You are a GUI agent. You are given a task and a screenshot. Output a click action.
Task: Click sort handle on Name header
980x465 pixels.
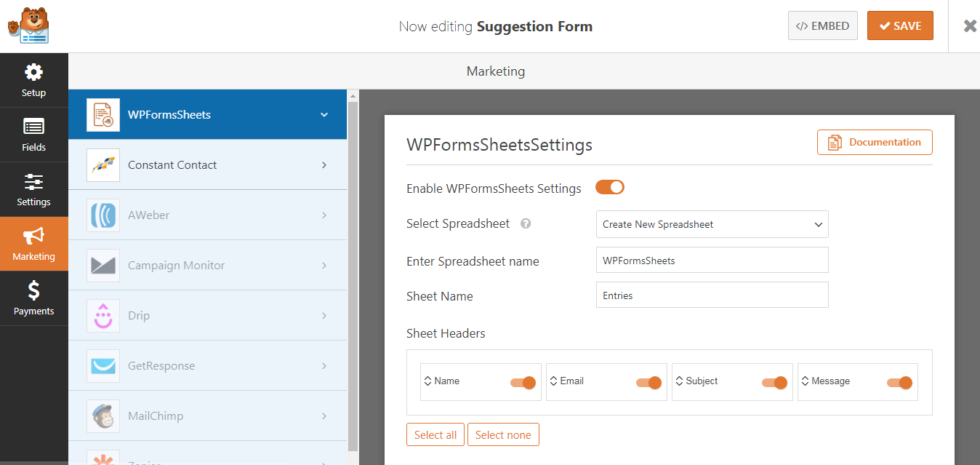point(427,381)
